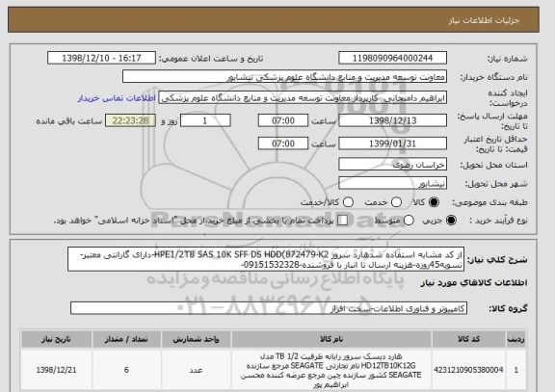Select the کالا/خدمت radio button
The height and width of the screenshot is (392, 555).
click(x=348, y=202)
